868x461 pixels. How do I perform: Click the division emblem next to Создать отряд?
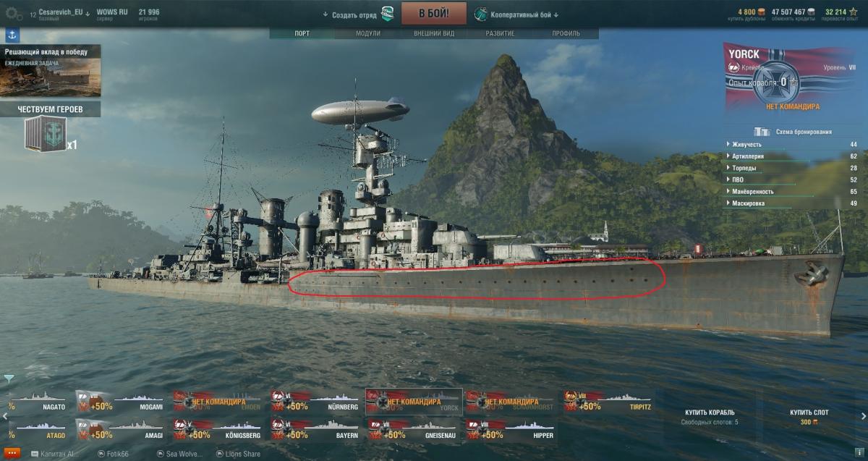pyautogui.click(x=388, y=14)
